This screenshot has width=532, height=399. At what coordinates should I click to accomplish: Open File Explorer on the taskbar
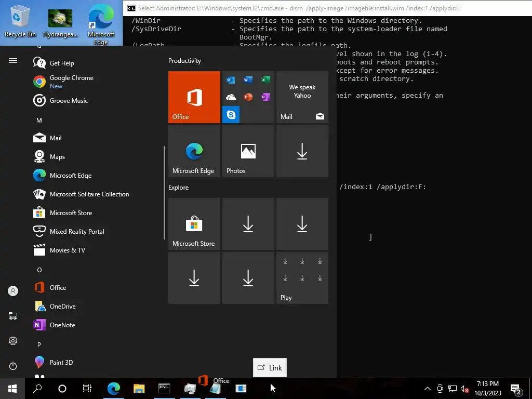pos(139,389)
